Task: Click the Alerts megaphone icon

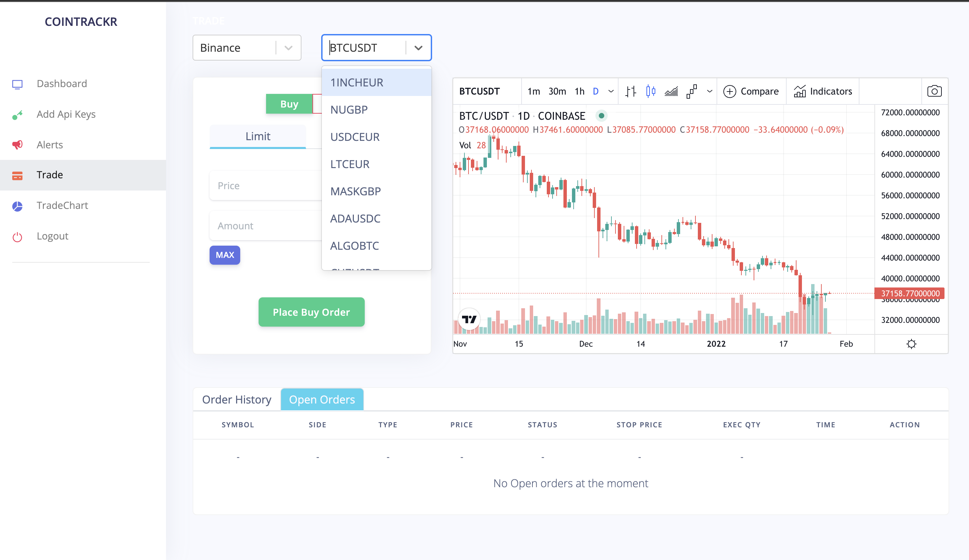Action: [17, 145]
